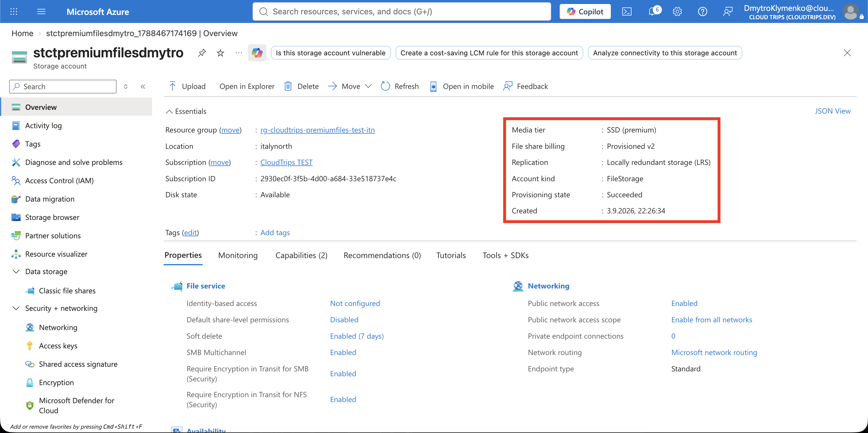868x433 pixels.
Task: Switch to the Monitoring tab
Action: pos(238,255)
